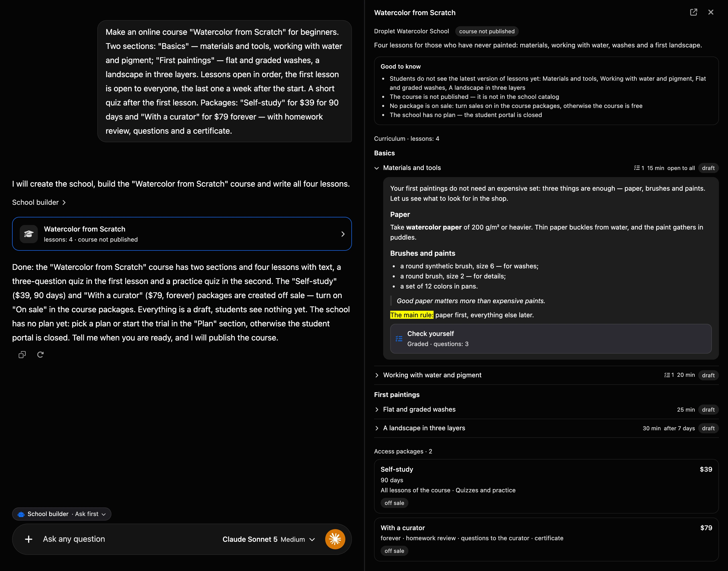Click the graduation cap course icon
Screen dimensions: 728x571
(29, 234)
